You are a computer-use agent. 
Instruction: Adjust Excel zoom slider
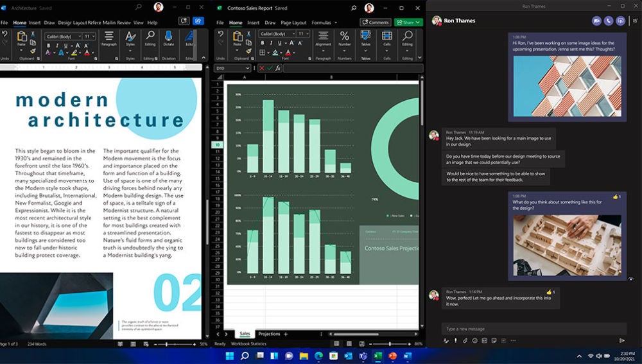390,343
